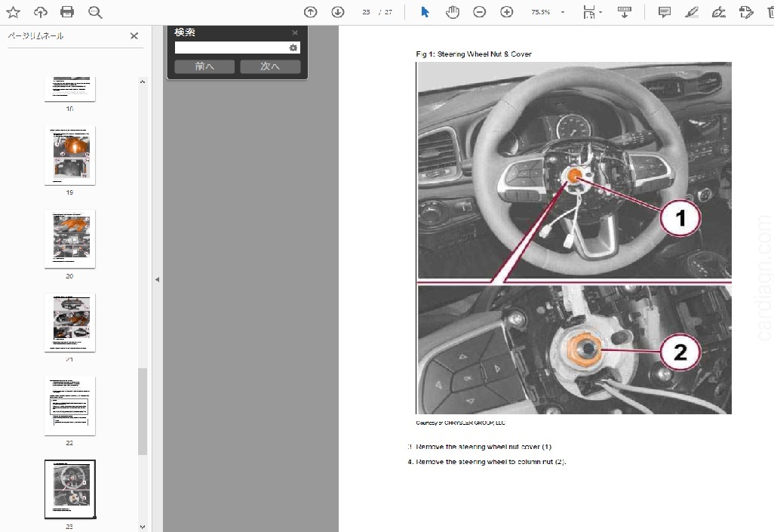Go to previous page arrow
Viewport: 774px width, 532px height.
(311, 12)
